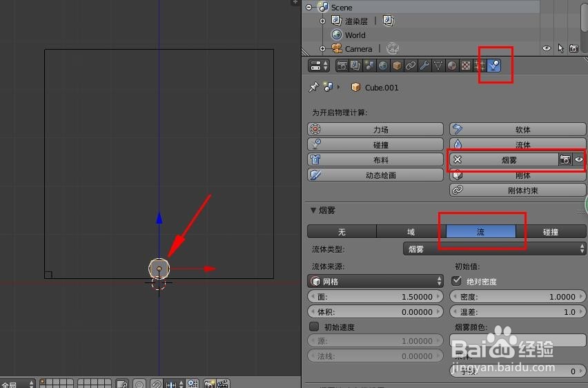Enable 动态绘画 dynamic paint physics
Screen dimensions: 588x388
click(375, 175)
